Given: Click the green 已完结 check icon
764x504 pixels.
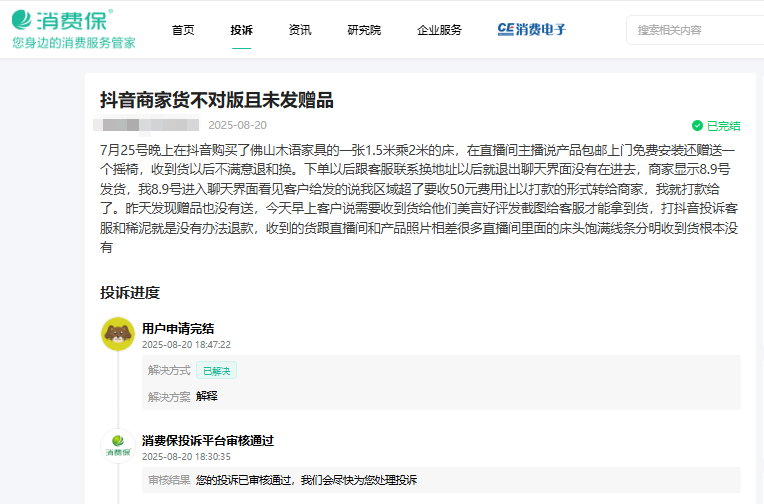Looking at the screenshot, I should click(x=697, y=126).
